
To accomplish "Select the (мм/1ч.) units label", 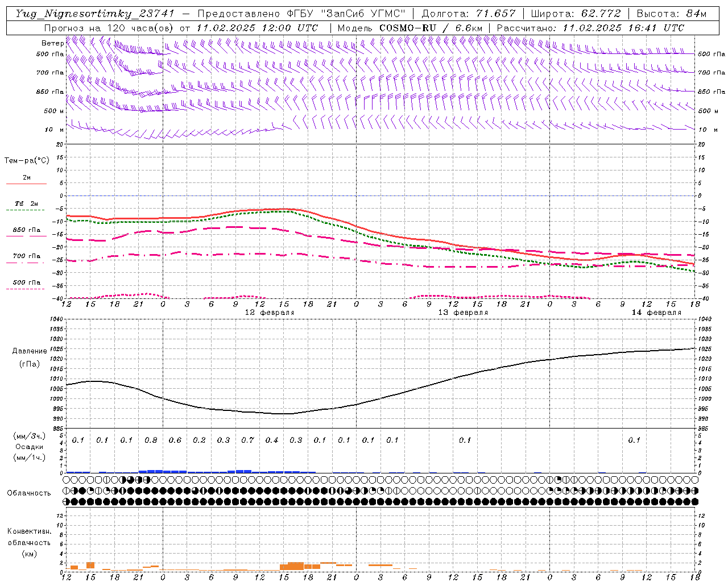I will 30,457.
